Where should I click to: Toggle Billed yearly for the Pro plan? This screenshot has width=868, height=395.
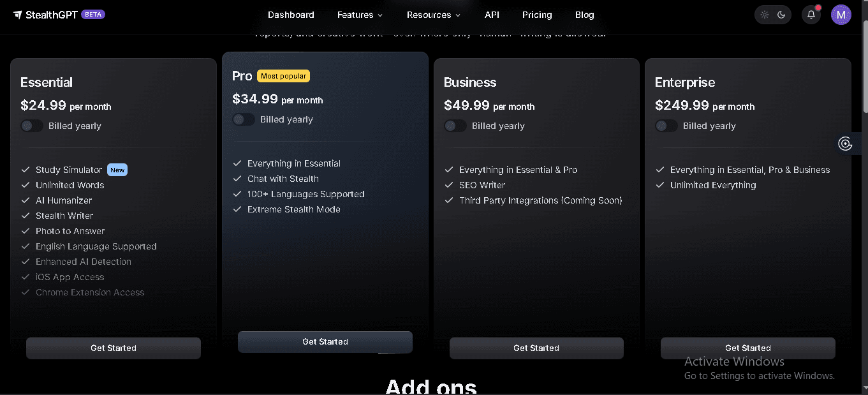(x=244, y=119)
